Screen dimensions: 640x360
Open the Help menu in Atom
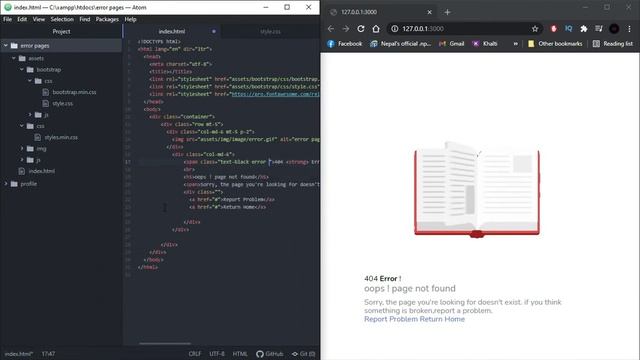(x=130, y=19)
